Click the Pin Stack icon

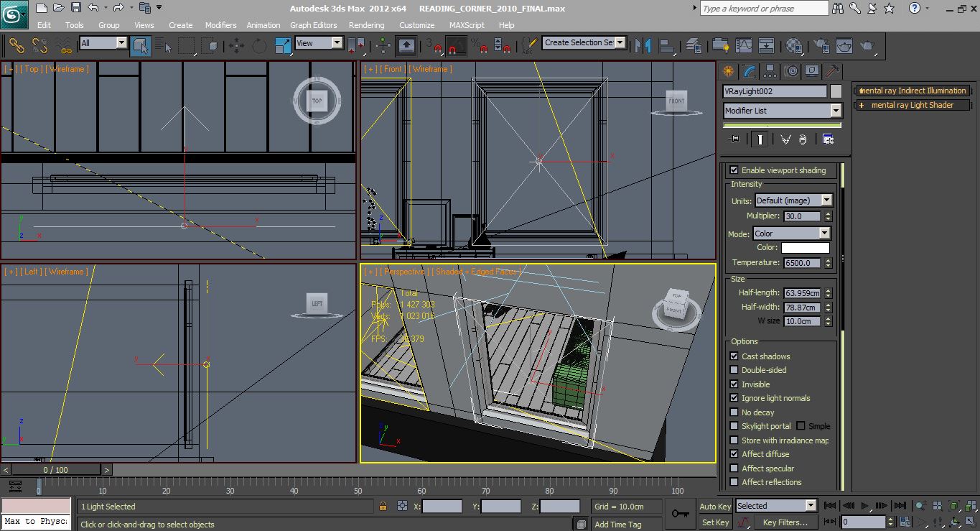(733, 139)
